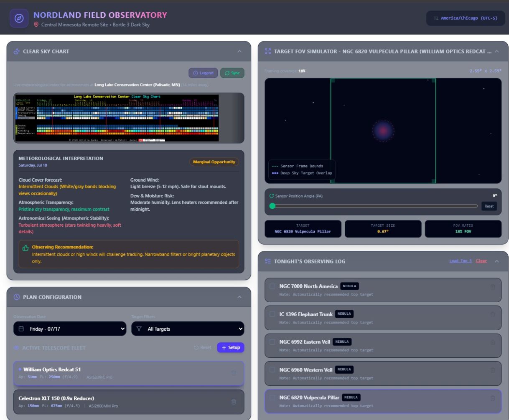Open the Observation Date dropdown
The width and height of the screenshot is (509, 420).
[x=70, y=329]
